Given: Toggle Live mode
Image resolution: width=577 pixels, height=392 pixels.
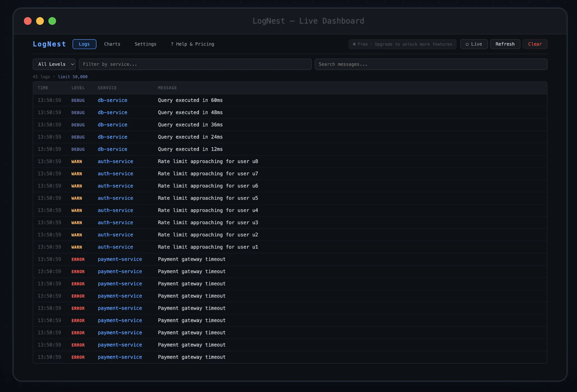Looking at the screenshot, I should click(474, 44).
